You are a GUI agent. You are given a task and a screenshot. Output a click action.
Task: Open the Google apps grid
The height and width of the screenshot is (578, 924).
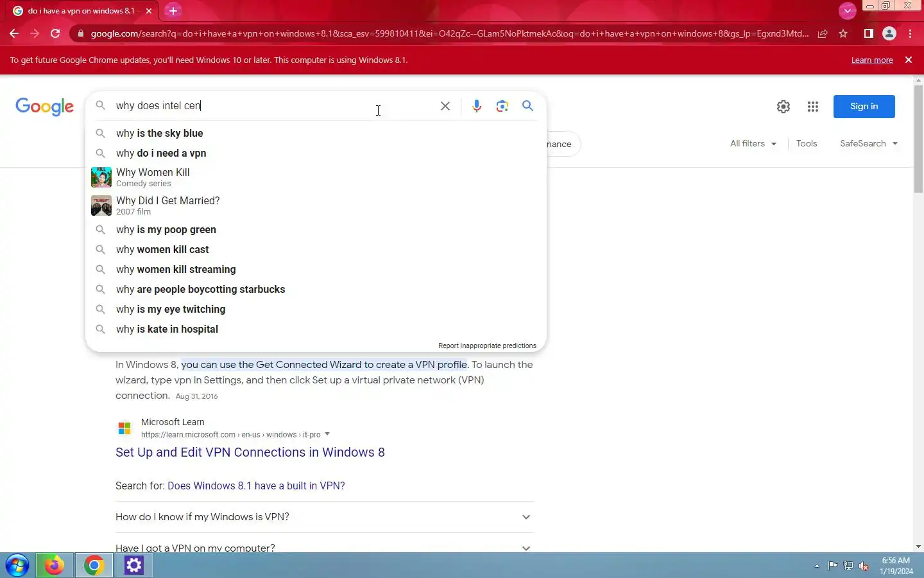[x=813, y=107]
